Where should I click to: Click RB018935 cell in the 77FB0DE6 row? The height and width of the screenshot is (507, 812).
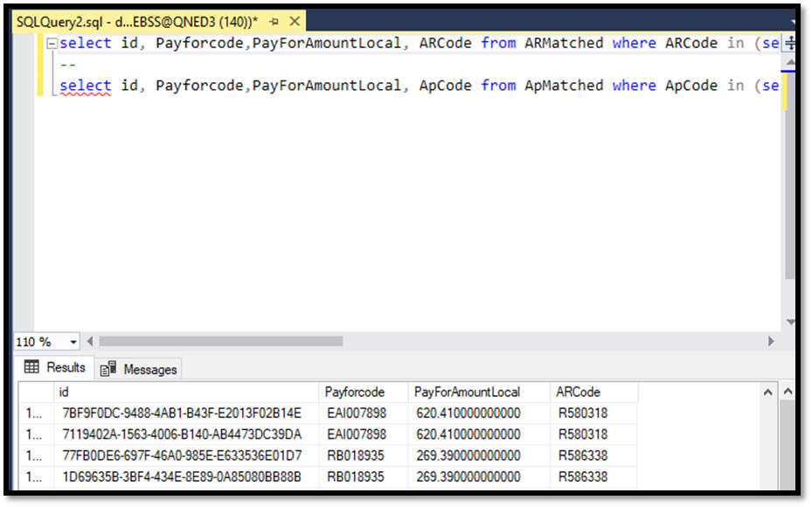[x=364, y=455]
